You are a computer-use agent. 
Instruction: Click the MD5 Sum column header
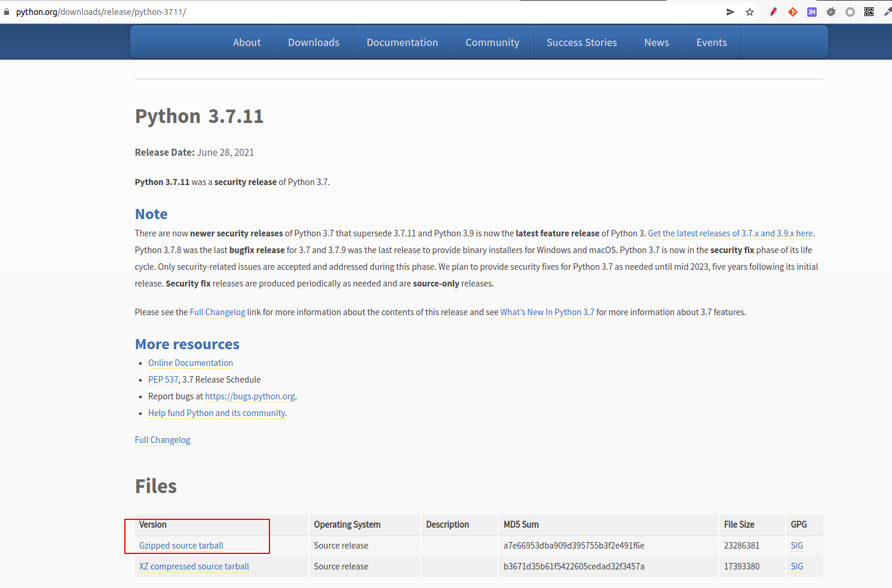tap(521, 525)
